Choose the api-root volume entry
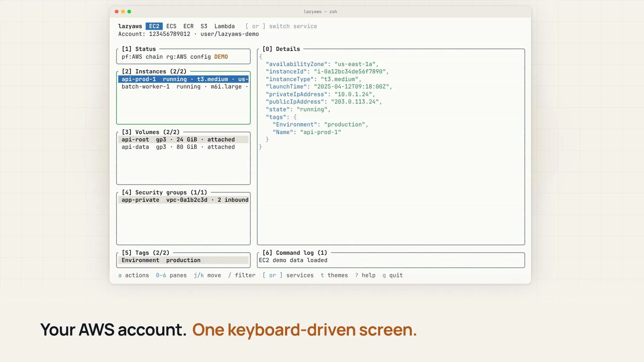The image size is (644, 362). [x=183, y=139]
